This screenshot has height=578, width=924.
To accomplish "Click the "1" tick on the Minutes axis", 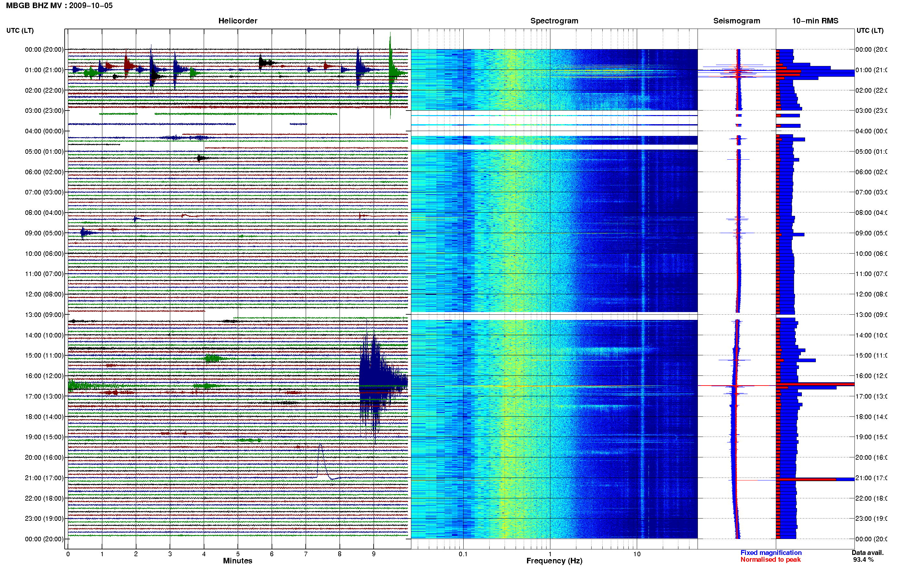I will [102, 554].
